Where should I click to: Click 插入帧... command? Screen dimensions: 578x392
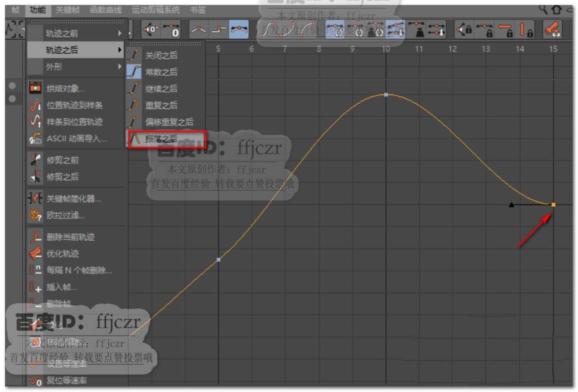76,287
